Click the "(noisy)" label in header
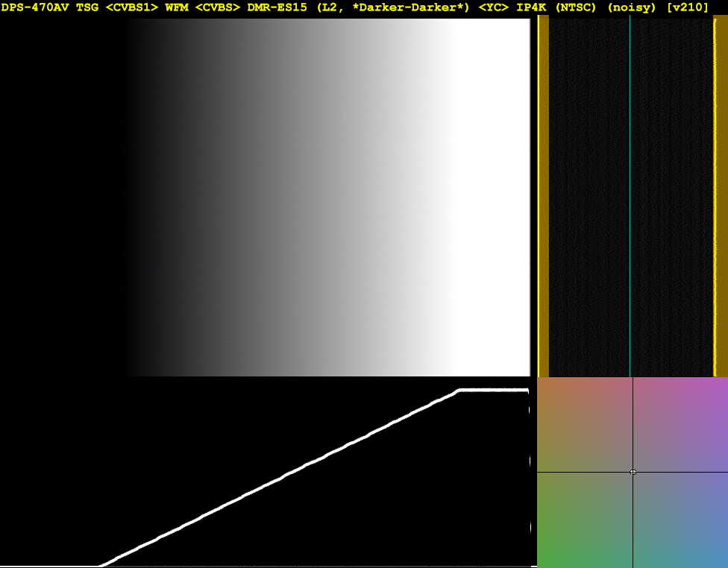The image size is (728, 568). (632, 7)
